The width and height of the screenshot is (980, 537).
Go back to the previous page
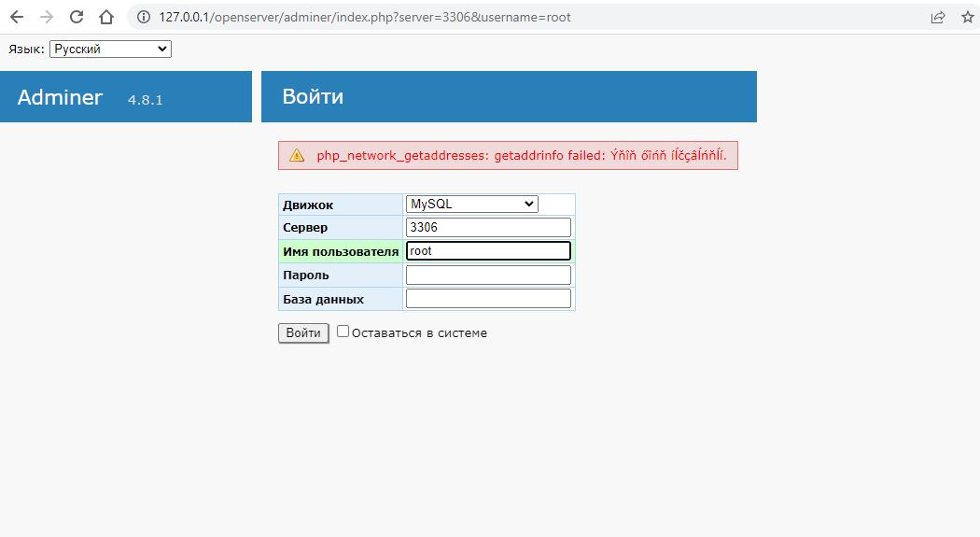pyautogui.click(x=17, y=18)
